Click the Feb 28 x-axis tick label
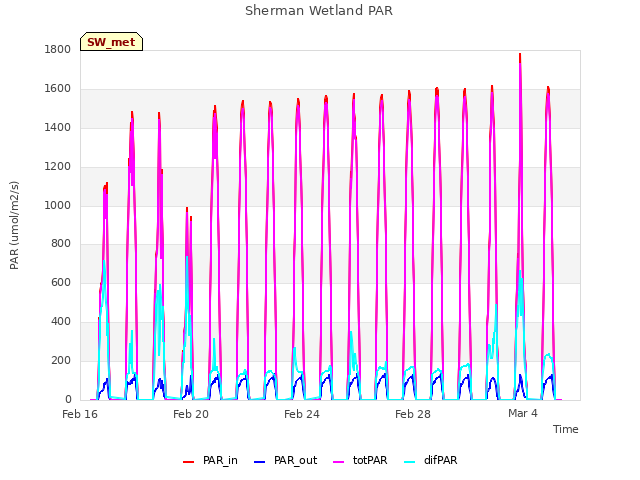This screenshot has width=640, height=480. (x=413, y=414)
